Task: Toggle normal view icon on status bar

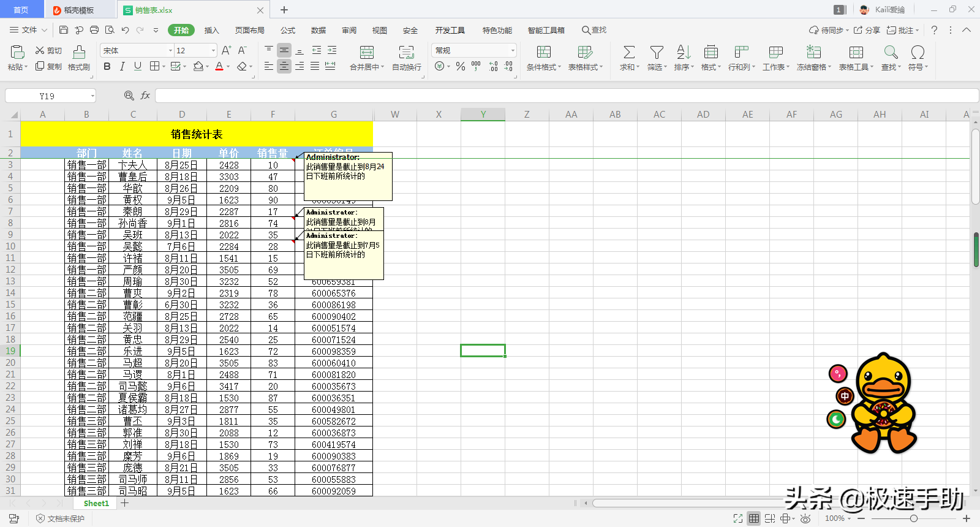Action: pos(754,518)
